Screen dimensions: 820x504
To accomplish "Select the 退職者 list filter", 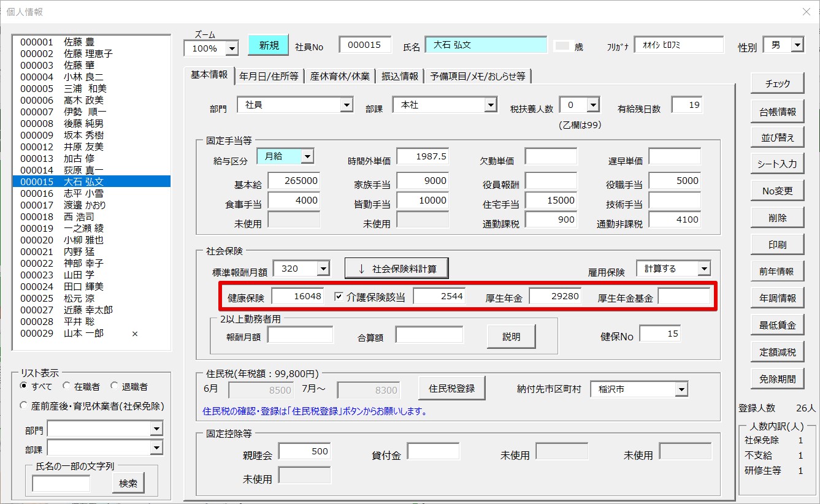I will [x=114, y=386].
